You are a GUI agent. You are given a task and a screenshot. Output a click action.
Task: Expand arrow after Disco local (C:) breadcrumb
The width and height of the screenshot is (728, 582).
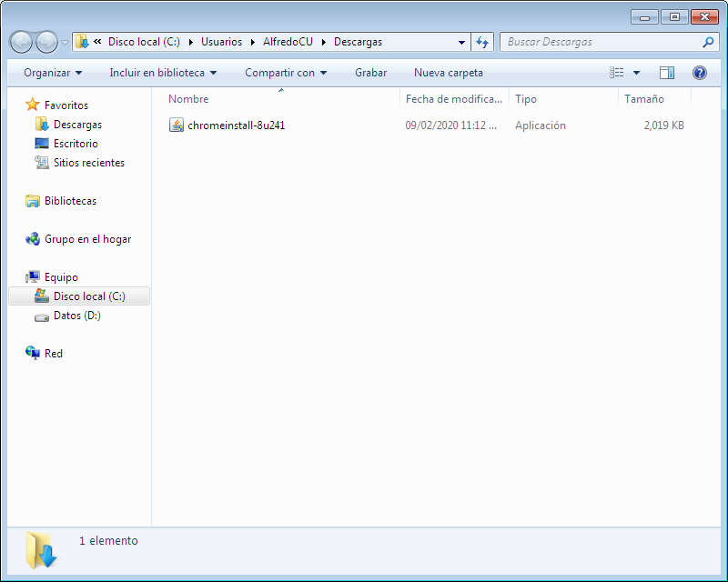click(191, 42)
